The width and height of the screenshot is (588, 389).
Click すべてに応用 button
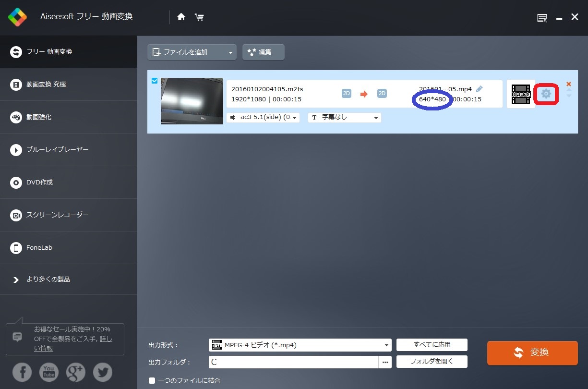(432, 345)
